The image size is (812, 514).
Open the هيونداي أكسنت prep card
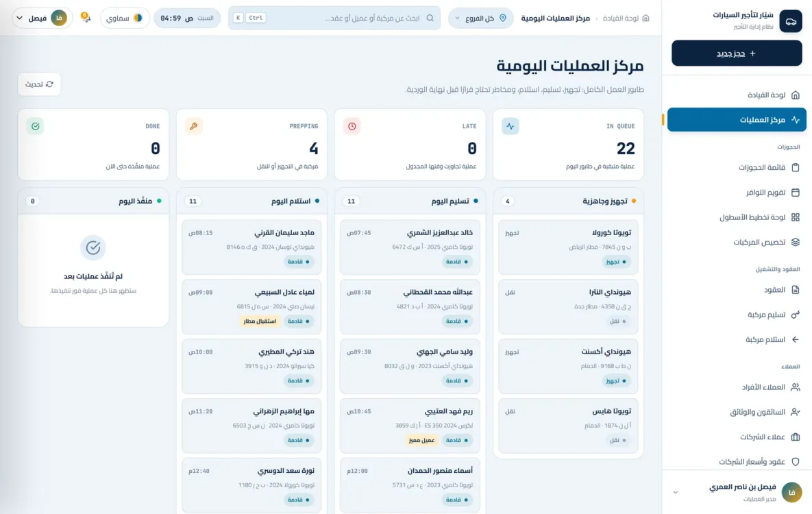(x=568, y=367)
